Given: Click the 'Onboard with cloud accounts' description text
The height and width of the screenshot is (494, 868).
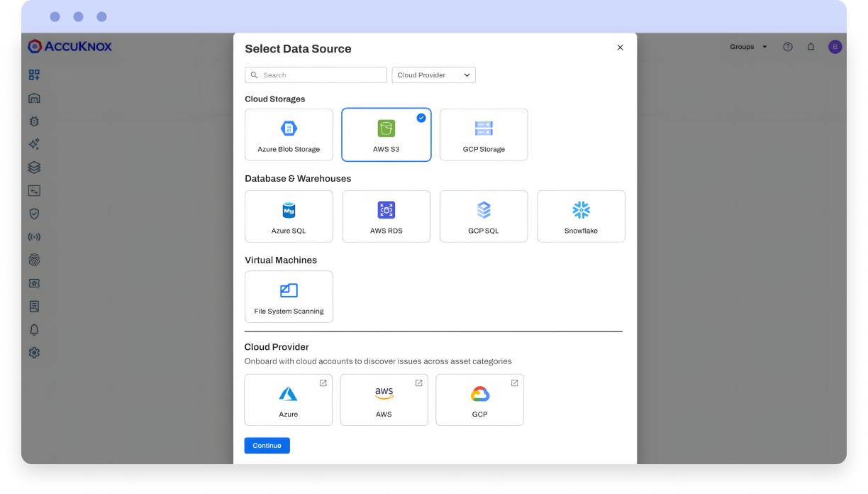Looking at the screenshot, I should click(378, 361).
